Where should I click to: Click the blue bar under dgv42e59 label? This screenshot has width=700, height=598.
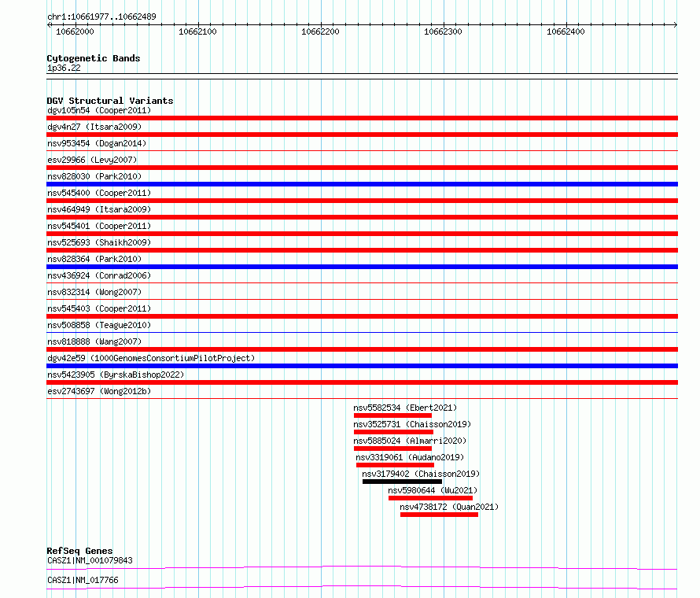[362, 366]
